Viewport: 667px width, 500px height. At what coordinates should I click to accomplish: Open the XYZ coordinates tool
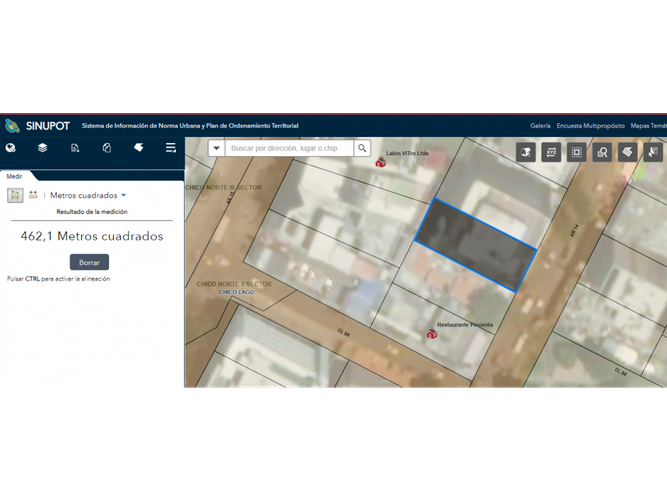pyautogui.click(x=551, y=152)
